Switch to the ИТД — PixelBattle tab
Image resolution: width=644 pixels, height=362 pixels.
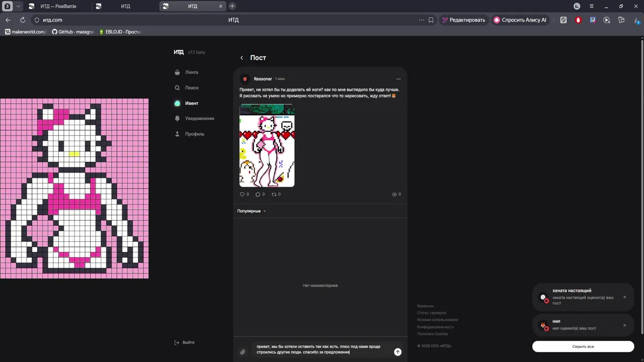58,6
